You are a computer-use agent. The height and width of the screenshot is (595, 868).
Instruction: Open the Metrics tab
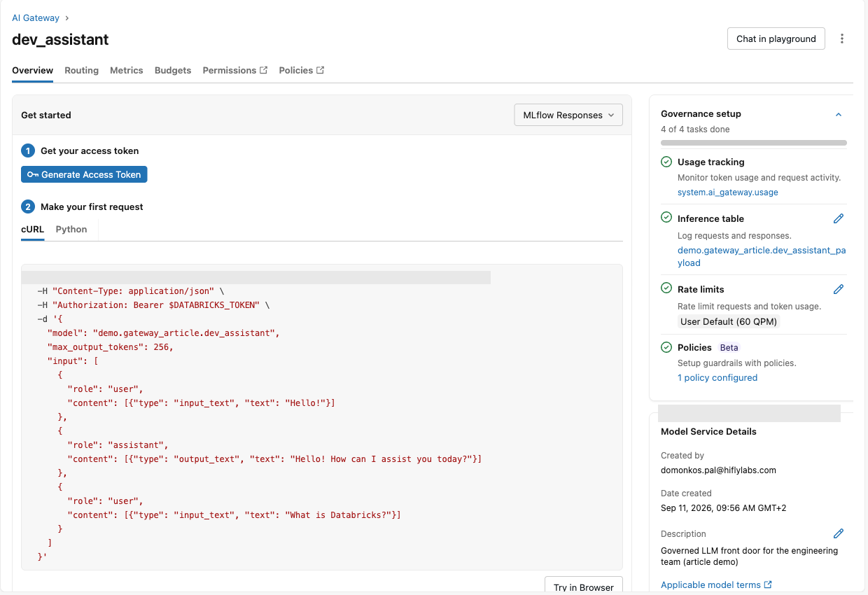[127, 70]
